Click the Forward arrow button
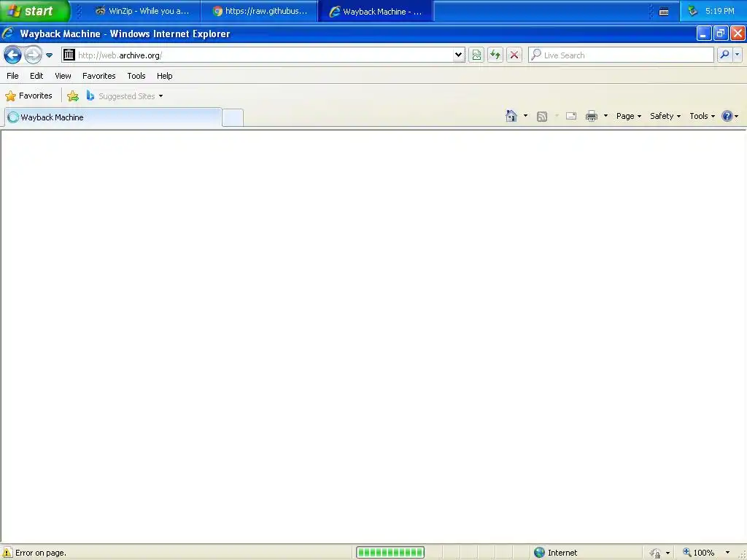 coord(33,55)
